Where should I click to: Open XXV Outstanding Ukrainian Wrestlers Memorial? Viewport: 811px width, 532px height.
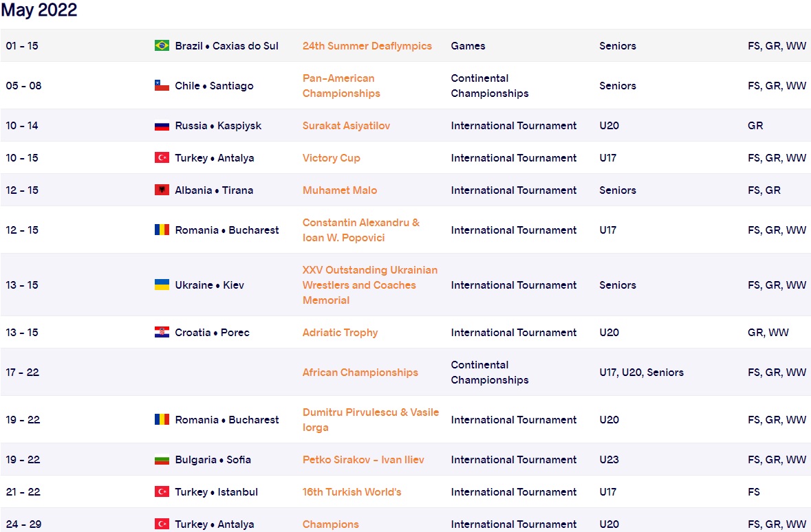click(370, 285)
